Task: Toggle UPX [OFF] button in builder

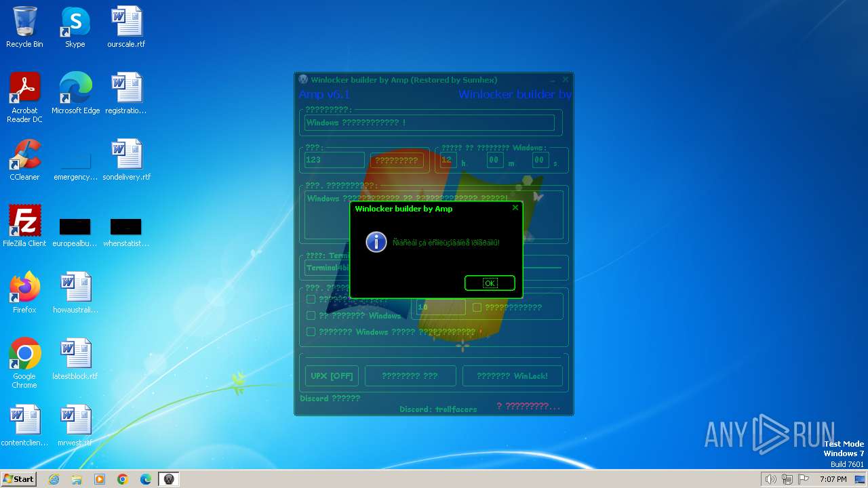Action: pos(332,375)
